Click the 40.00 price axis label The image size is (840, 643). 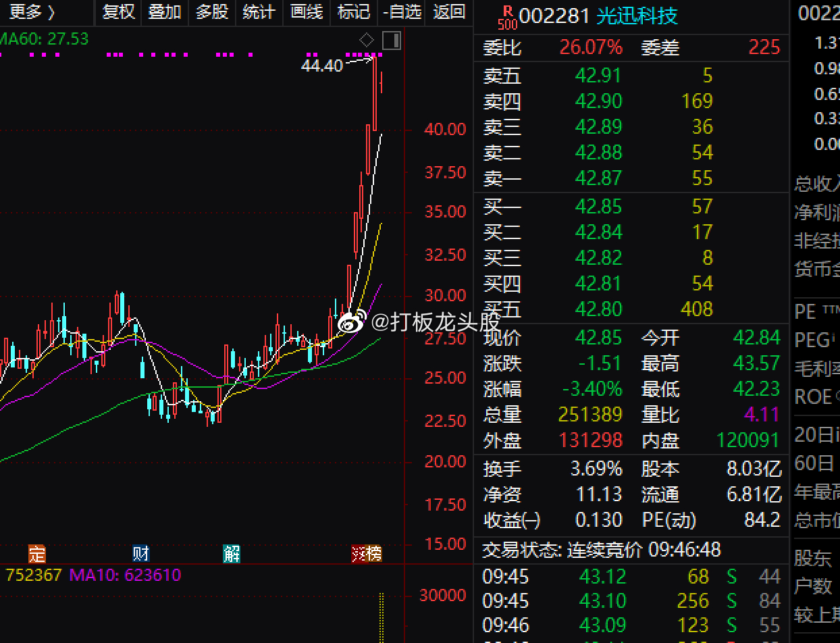445,129
